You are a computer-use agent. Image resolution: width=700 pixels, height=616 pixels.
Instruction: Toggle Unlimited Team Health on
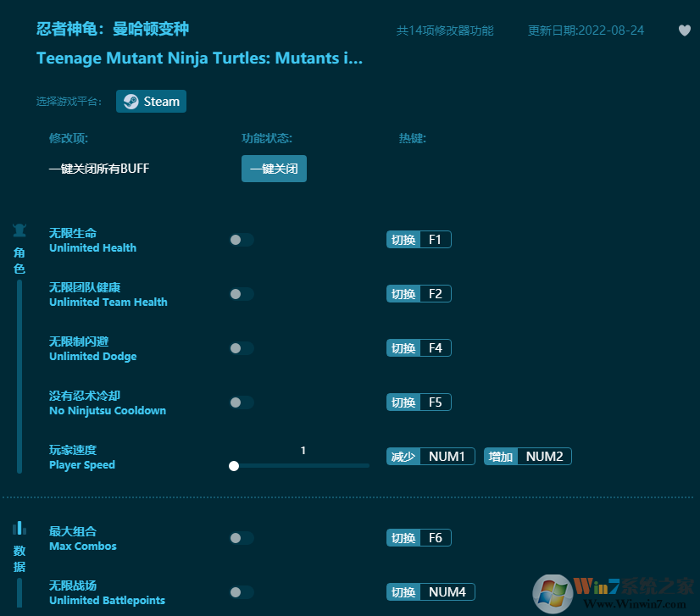coord(241,294)
